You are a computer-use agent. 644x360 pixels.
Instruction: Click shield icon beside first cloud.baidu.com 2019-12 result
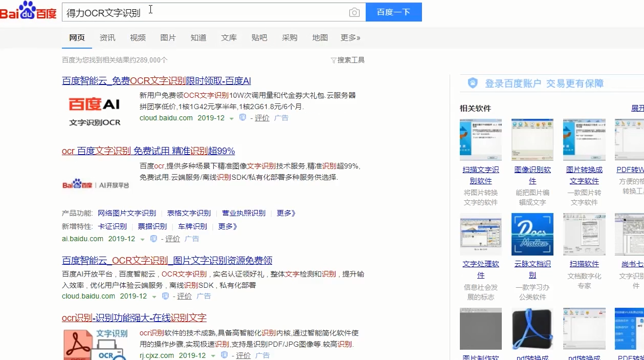[242, 118]
